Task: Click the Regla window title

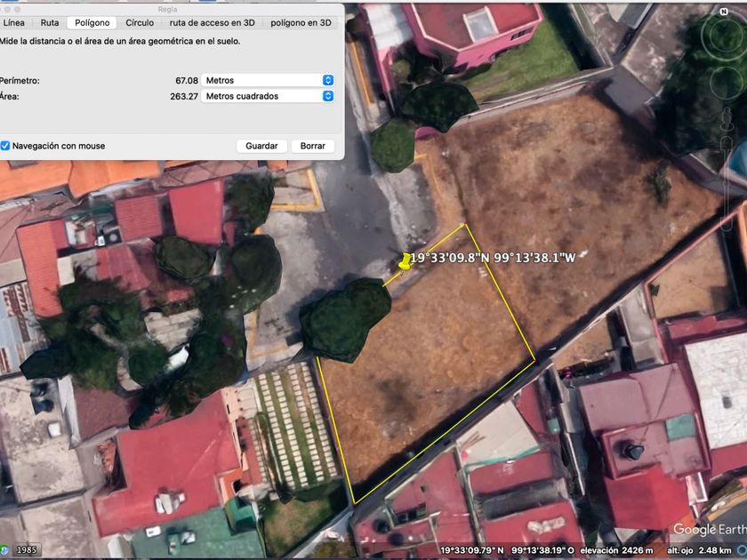Action: [167, 9]
